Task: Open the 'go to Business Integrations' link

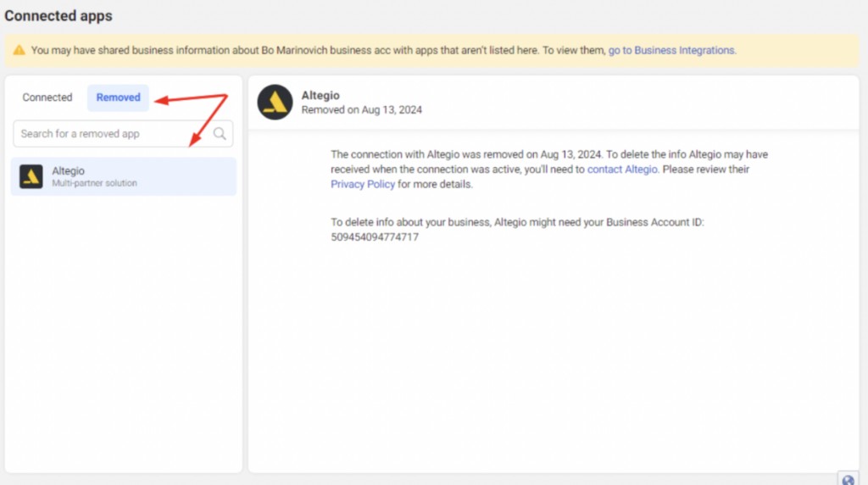Action: tap(671, 51)
